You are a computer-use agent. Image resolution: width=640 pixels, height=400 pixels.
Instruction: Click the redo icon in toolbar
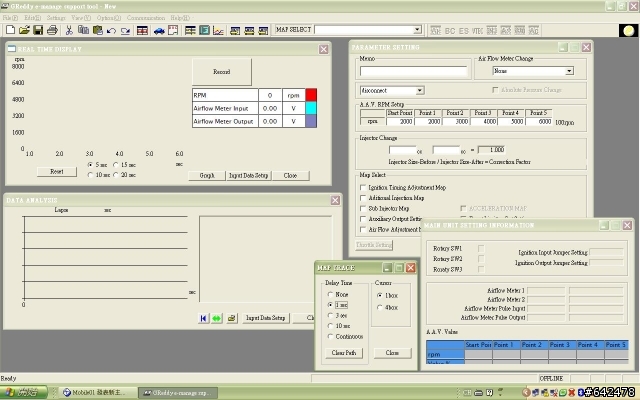(x=125, y=31)
